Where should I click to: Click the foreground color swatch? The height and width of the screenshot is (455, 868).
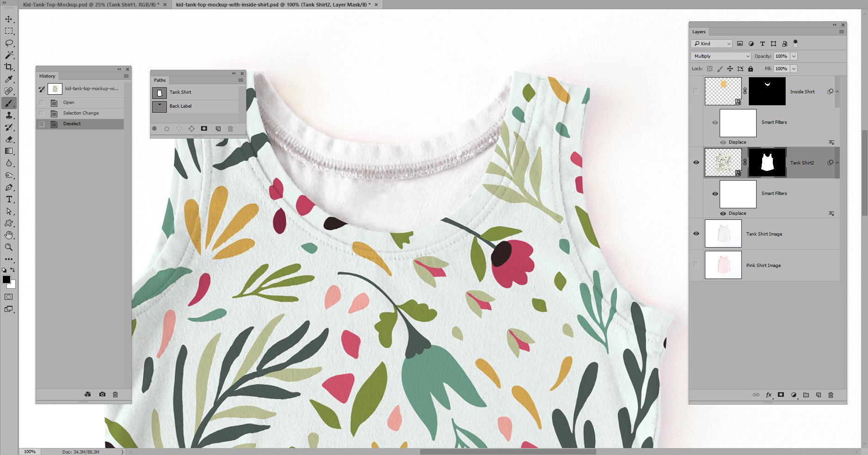click(x=6, y=279)
